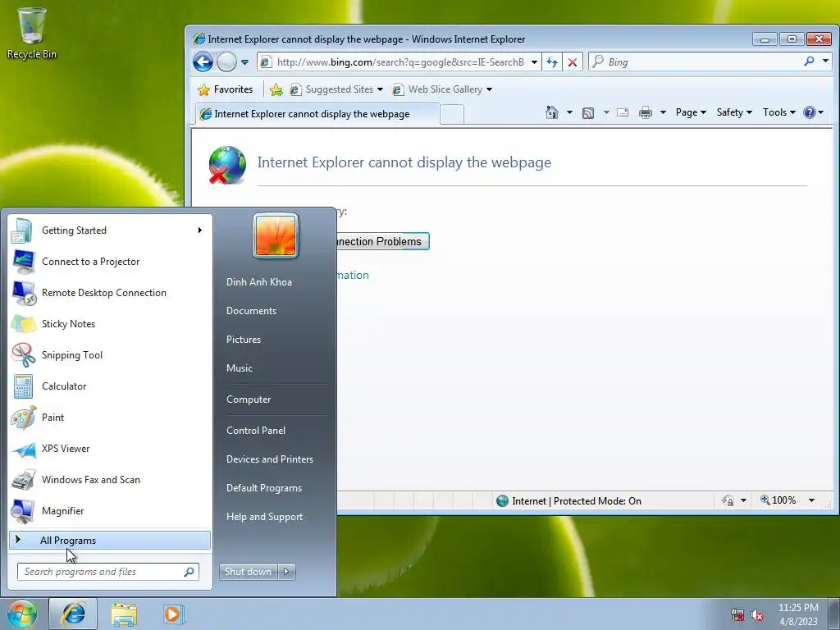840x630 pixels.
Task: Click the Favorites star button
Action: tap(225, 89)
